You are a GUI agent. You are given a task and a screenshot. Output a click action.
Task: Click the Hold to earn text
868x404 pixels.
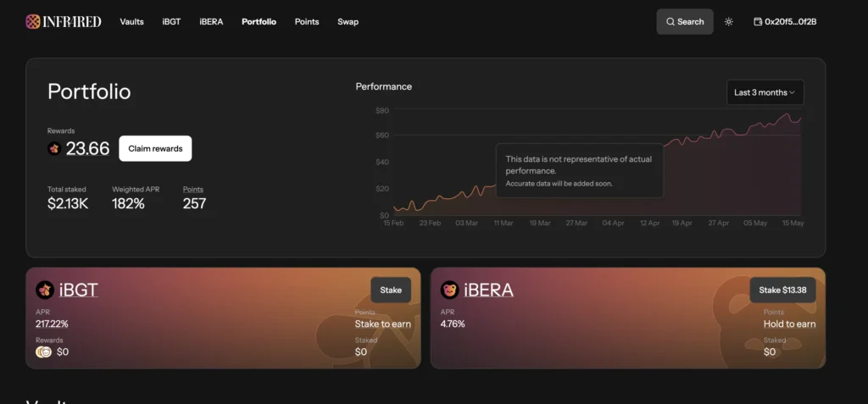789,324
